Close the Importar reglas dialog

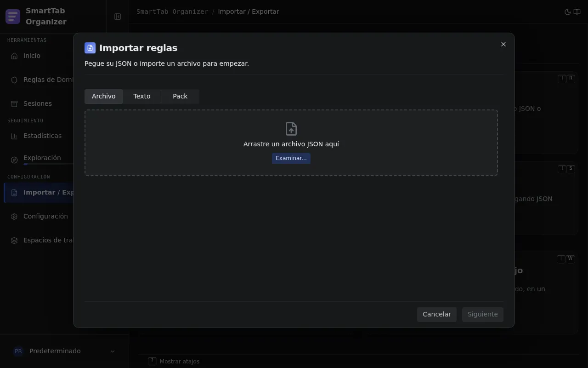[x=503, y=44]
